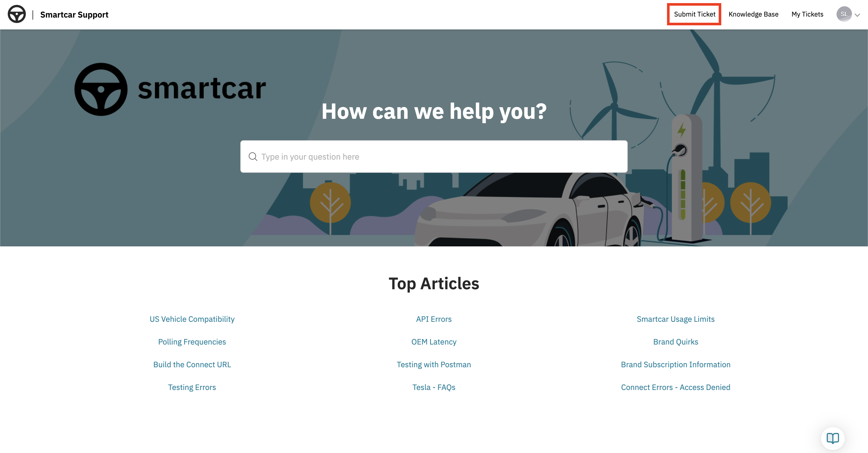
Task: Open OEM Latency article
Action: [x=434, y=341]
